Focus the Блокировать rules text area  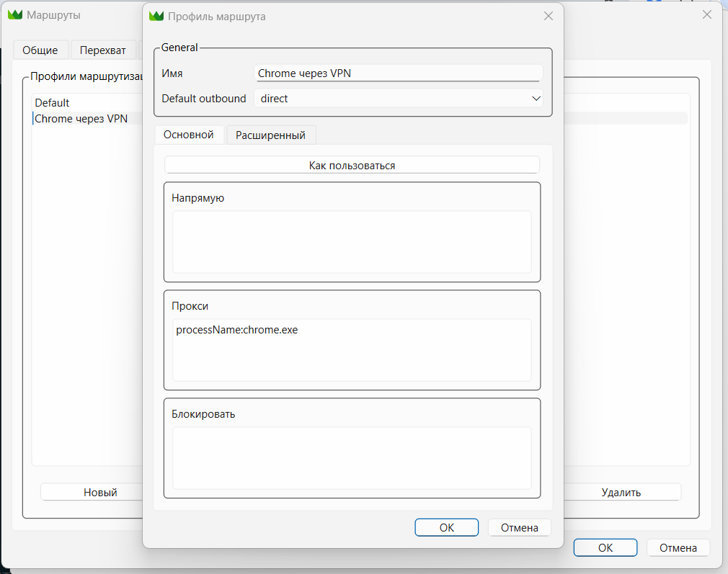pyautogui.click(x=352, y=457)
